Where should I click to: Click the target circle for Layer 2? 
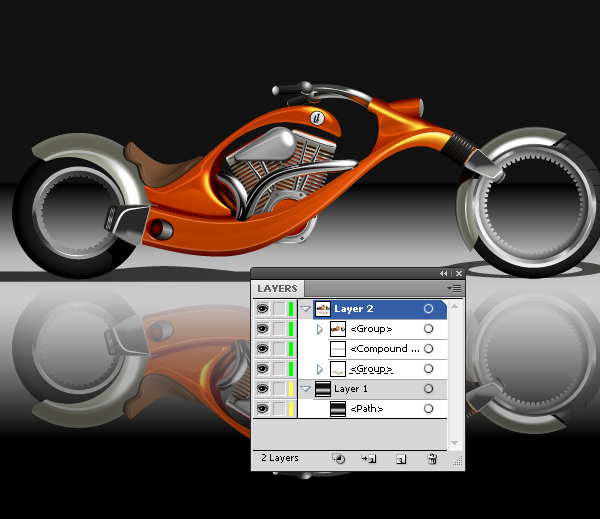pyautogui.click(x=429, y=309)
